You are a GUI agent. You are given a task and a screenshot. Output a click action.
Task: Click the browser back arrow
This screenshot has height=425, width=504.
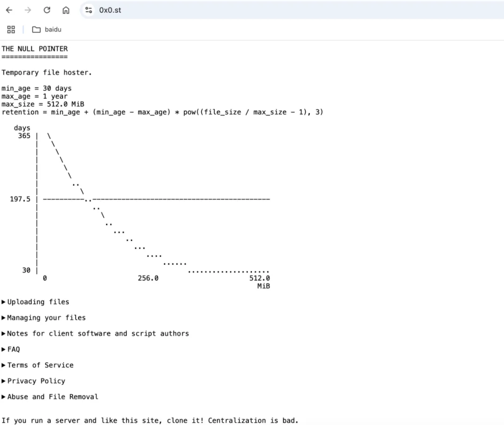[9, 10]
